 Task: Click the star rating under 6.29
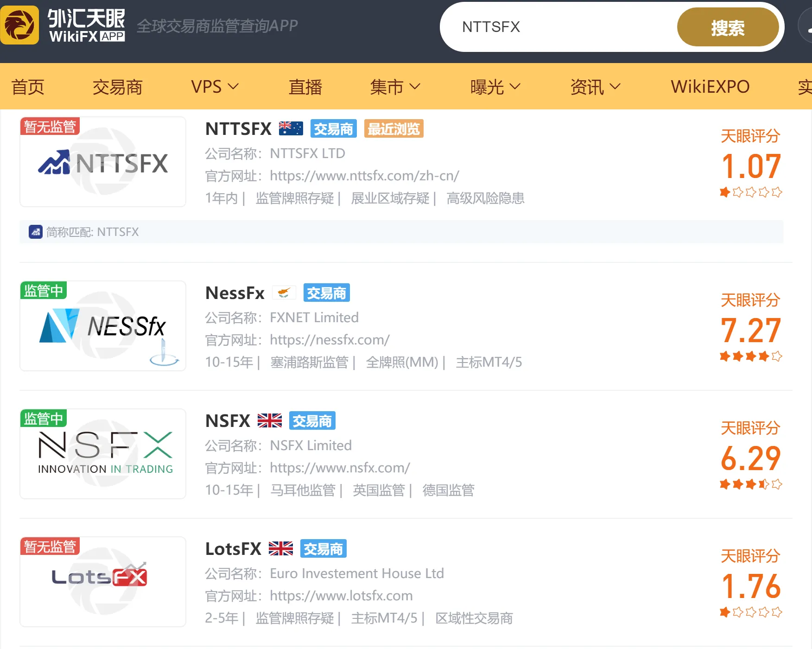point(751,484)
